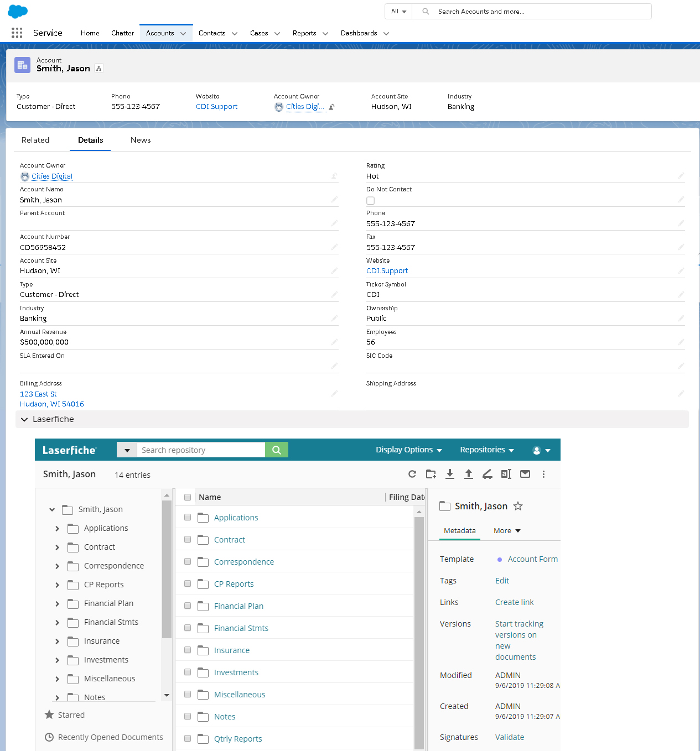This screenshot has height=751, width=700.
Task: Open the three-dot more actions menu
Action: (x=543, y=474)
